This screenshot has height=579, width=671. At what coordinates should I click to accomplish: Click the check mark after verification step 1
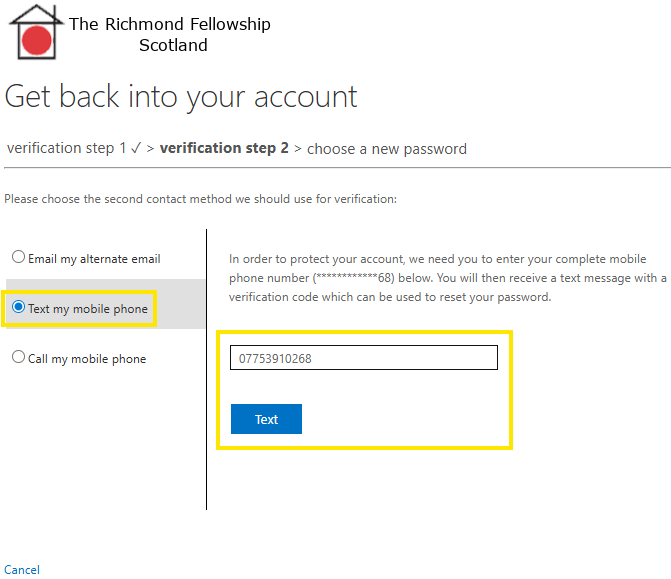(x=135, y=148)
